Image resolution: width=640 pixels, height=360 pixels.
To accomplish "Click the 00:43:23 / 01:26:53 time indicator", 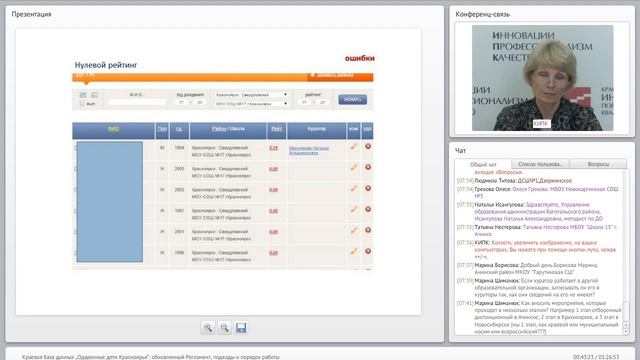I will pyautogui.click(x=596, y=357).
